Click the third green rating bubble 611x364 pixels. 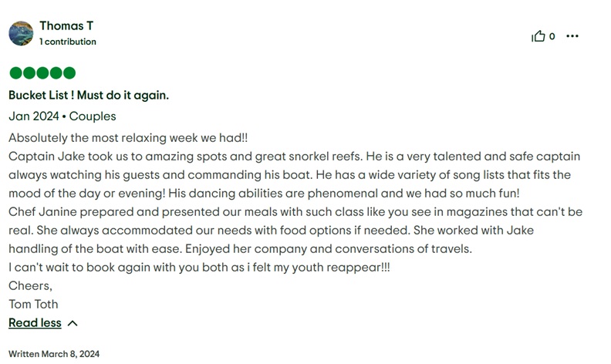tap(42, 73)
